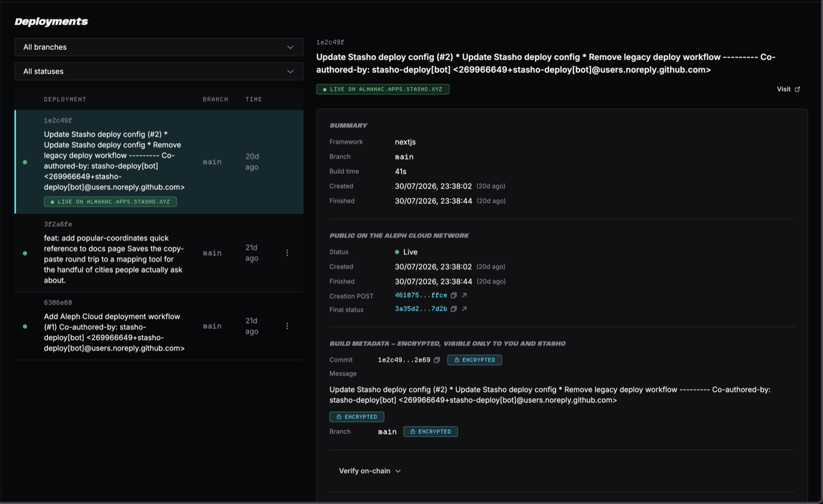Click the nextjs framework value

click(x=405, y=142)
